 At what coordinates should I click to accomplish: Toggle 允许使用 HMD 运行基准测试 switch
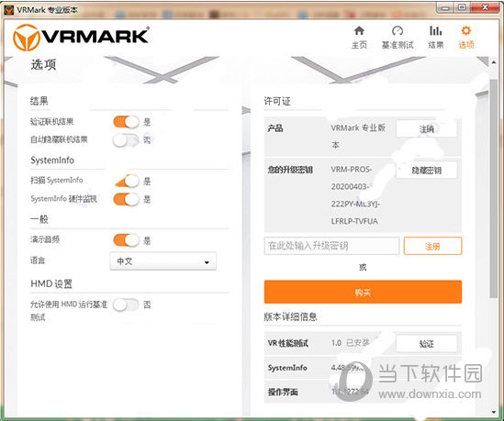click(126, 305)
